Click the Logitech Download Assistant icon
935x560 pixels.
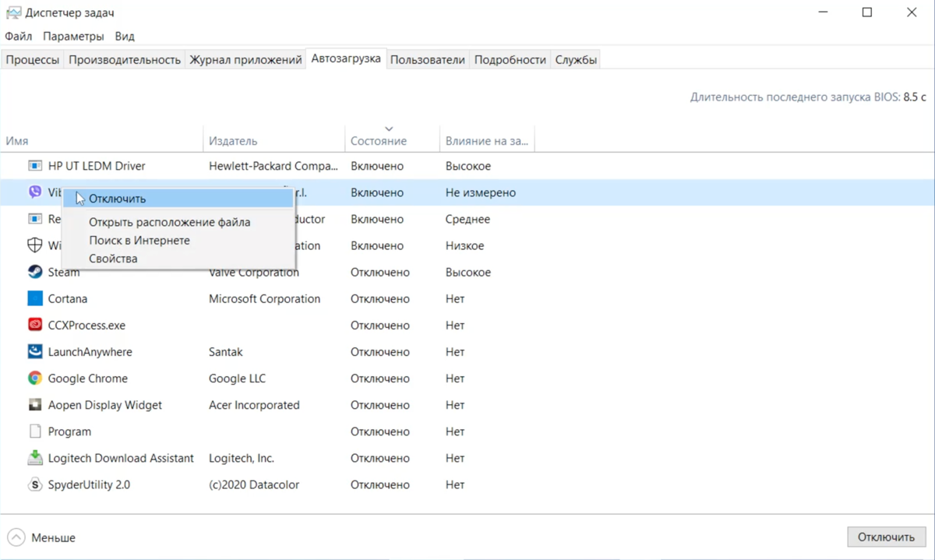click(35, 458)
